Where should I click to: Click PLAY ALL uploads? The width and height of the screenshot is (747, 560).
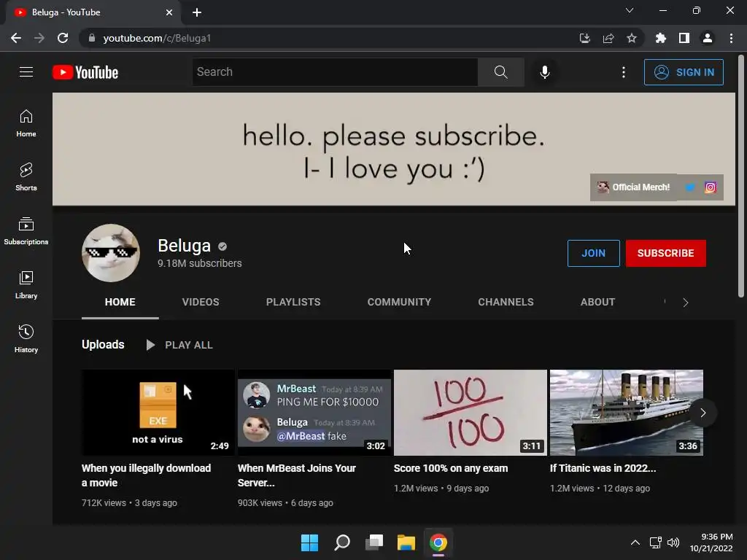179,345
